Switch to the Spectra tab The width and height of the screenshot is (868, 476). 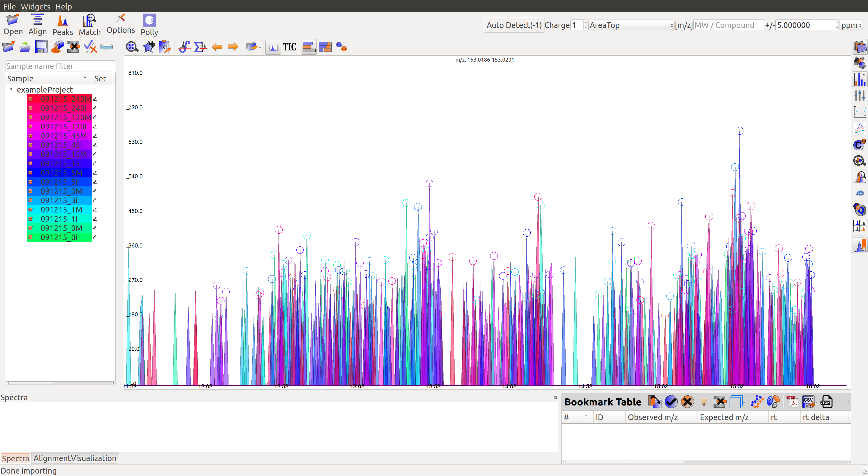[x=15, y=458]
